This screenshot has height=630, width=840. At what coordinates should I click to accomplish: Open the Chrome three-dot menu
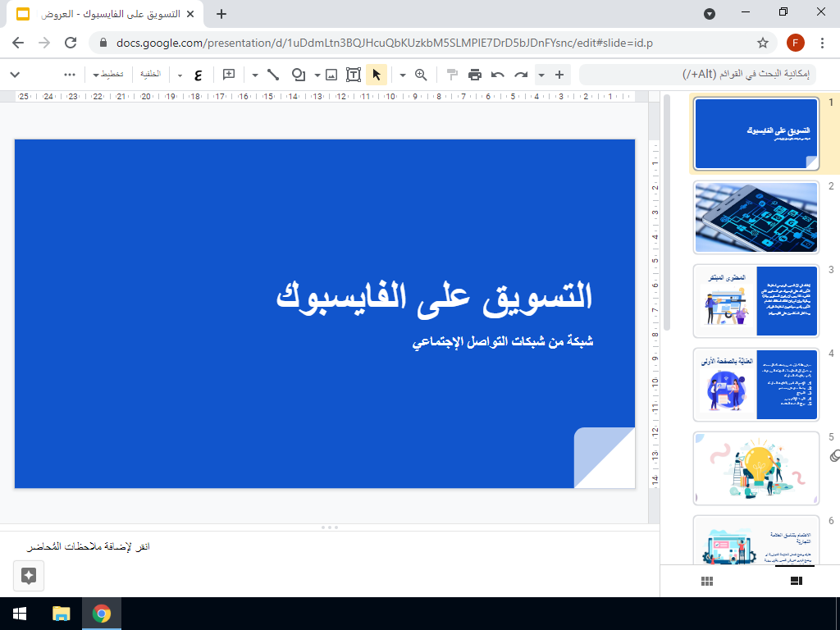(822, 43)
